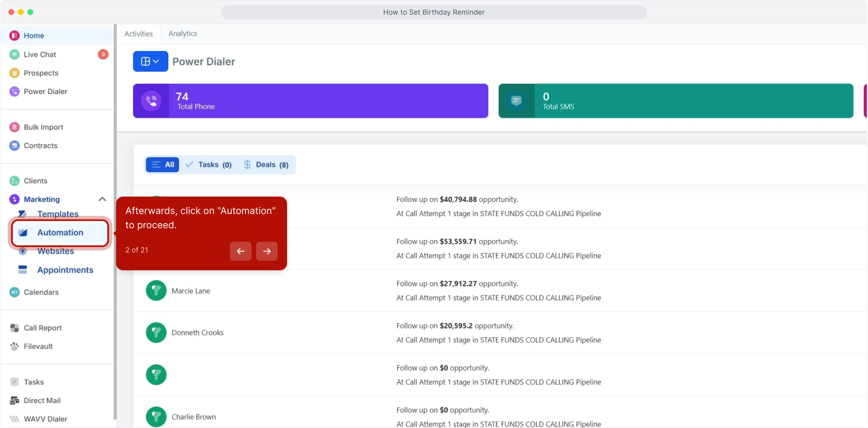
Task: Click the Call Report icon
Action: [14, 328]
